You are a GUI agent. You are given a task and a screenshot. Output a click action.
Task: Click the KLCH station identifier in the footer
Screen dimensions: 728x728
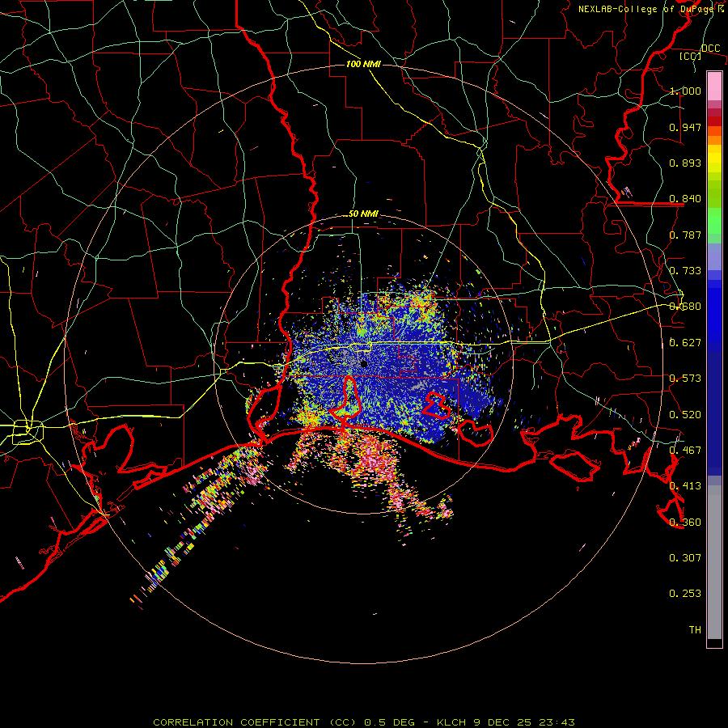coord(451,722)
